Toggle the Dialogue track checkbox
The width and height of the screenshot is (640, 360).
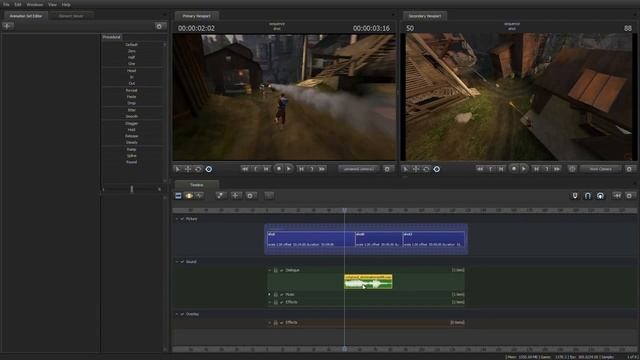(282, 270)
